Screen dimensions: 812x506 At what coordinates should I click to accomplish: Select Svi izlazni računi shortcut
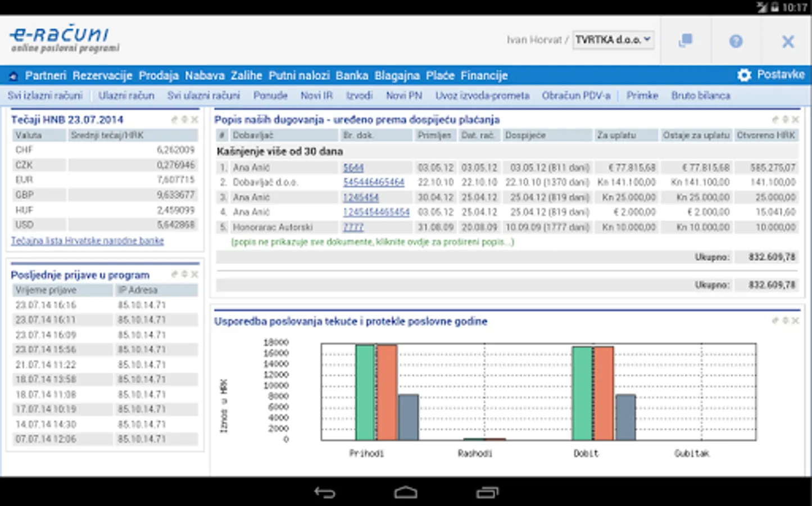click(x=45, y=96)
